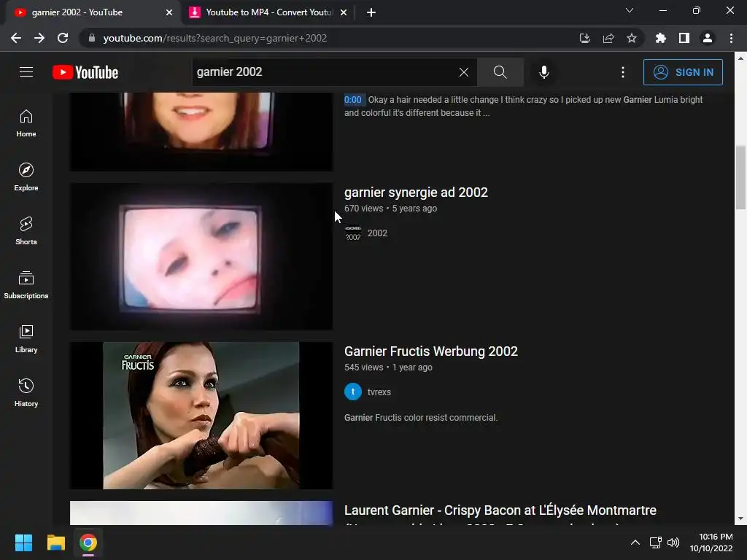Click the browser forward arrow

[x=39, y=38]
